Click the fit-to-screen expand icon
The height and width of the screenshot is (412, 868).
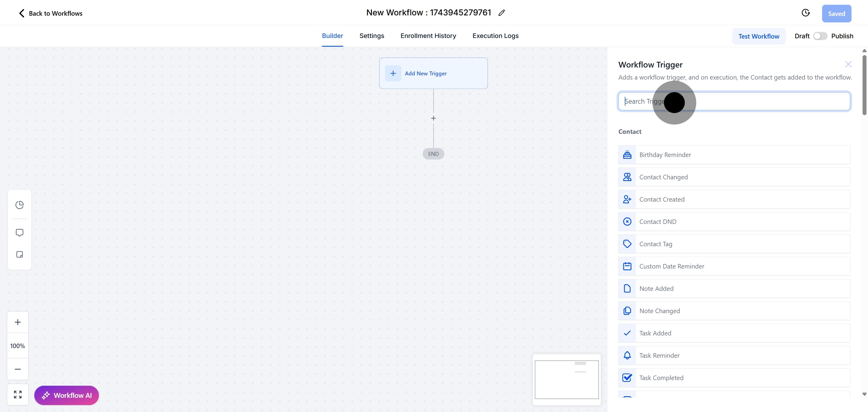[x=18, y=395]
